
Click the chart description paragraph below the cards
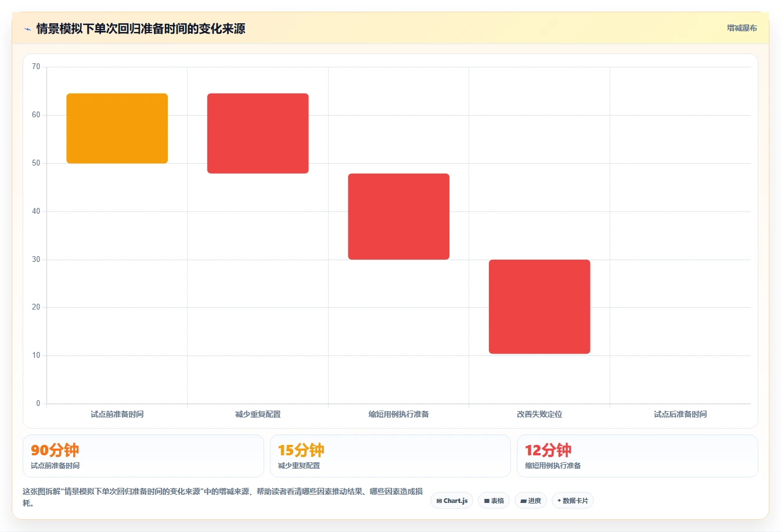(223, 497)
